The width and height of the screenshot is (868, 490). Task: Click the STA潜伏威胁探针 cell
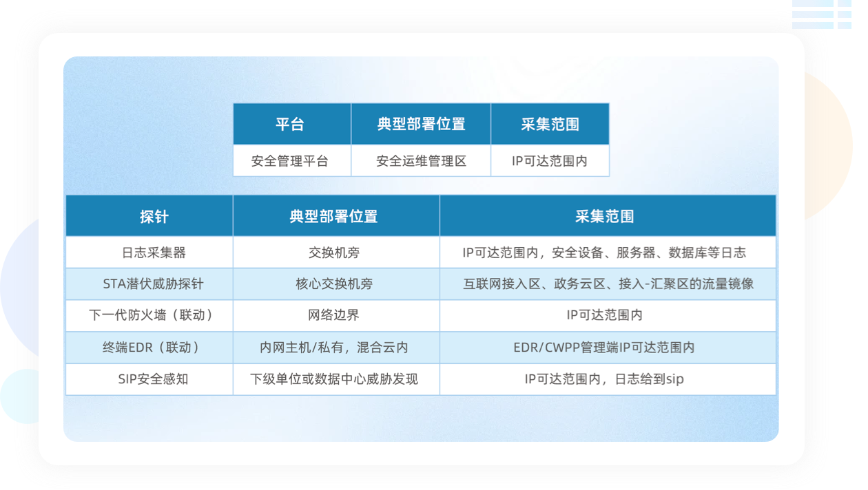[x=149, y=284]
